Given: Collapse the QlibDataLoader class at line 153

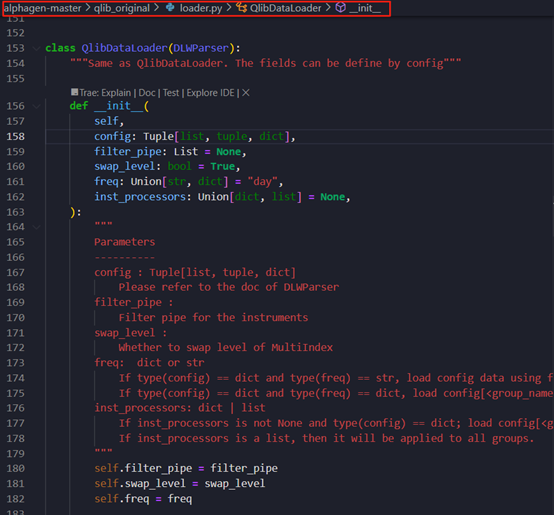Looking at the screenshot, I should pyautogui.click(x=36, y=48).
